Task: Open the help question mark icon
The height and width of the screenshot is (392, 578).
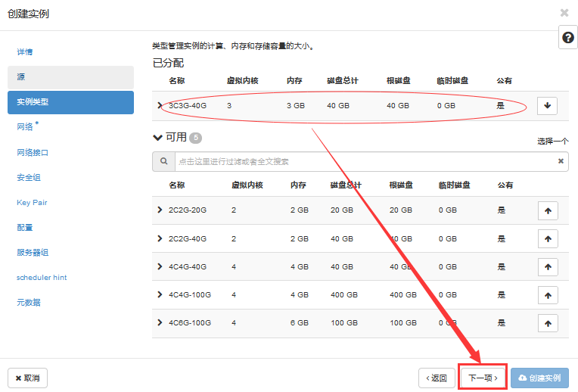Action: click(568, 37)
